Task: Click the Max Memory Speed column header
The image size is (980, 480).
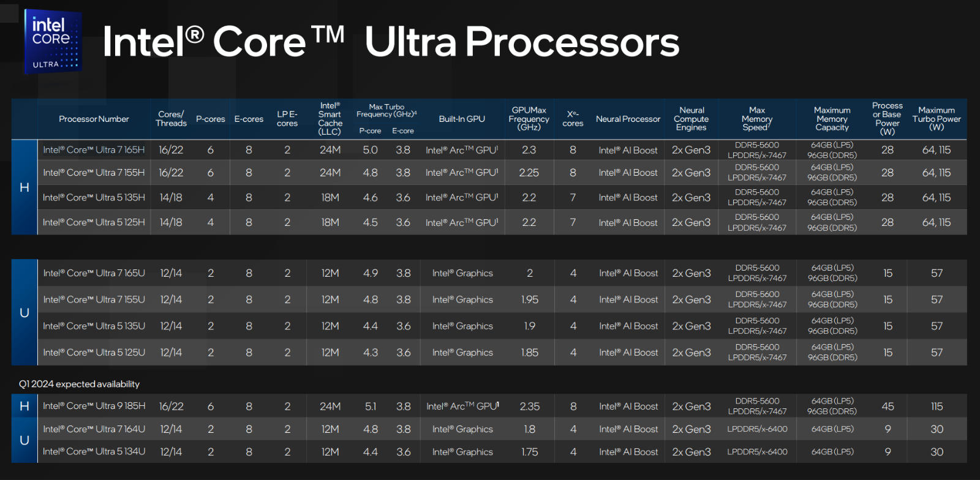Action: (757, 119)
